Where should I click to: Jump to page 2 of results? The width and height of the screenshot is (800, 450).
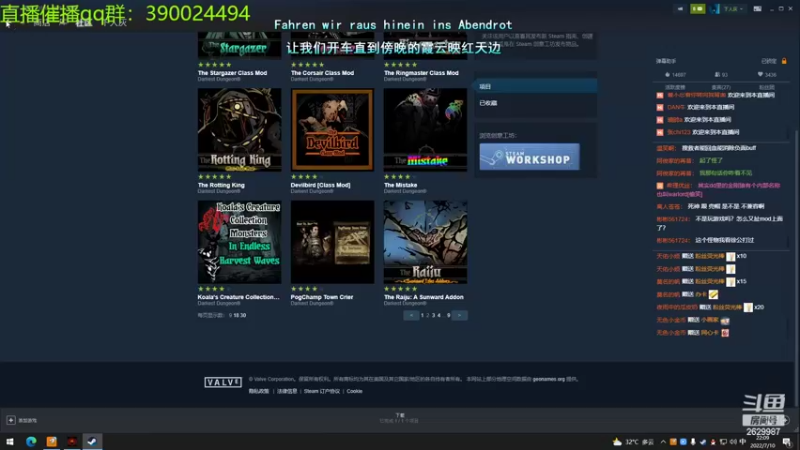(x=428, y=315)
